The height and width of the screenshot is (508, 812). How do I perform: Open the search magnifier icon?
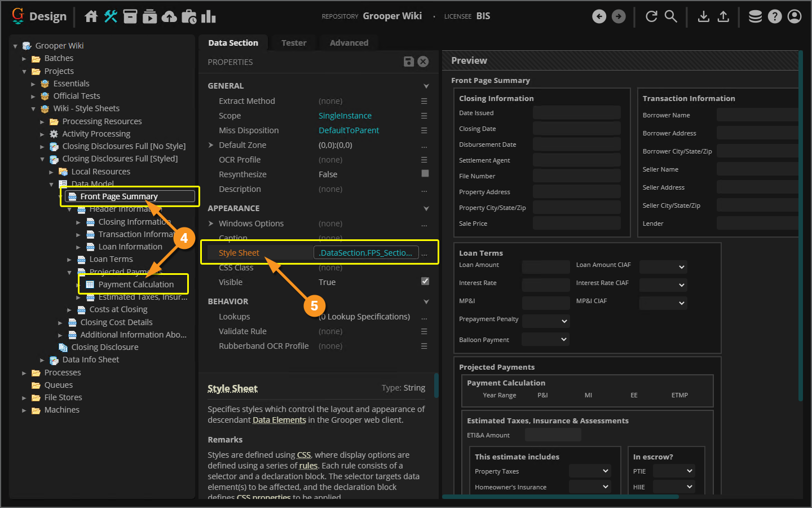pos(670,16)
